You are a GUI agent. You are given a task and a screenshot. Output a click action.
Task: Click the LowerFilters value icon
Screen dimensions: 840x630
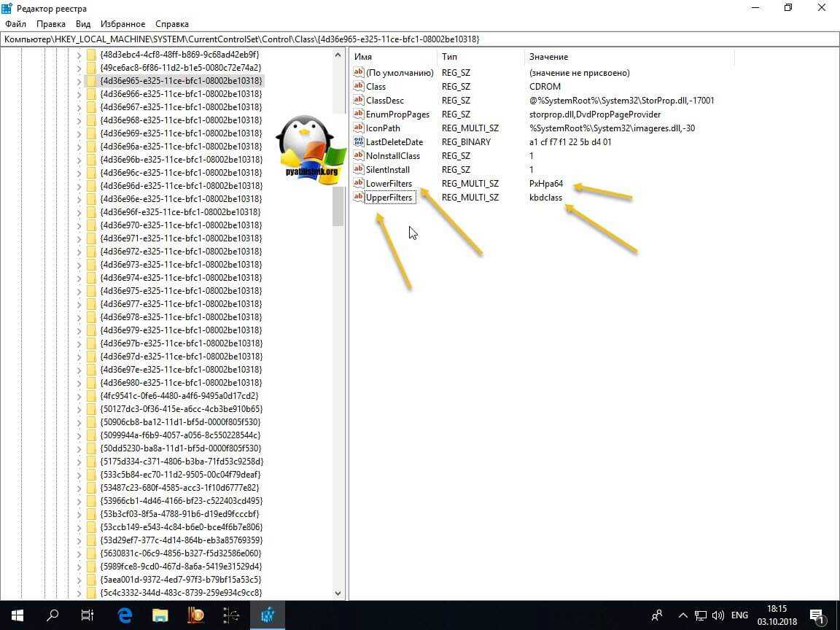point(358,184)
